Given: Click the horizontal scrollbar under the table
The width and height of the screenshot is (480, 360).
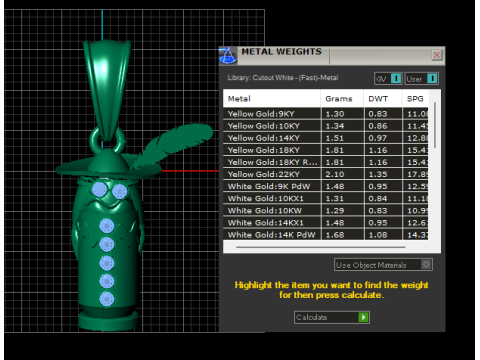Looking at the screenshot, I should coord(321,247).
